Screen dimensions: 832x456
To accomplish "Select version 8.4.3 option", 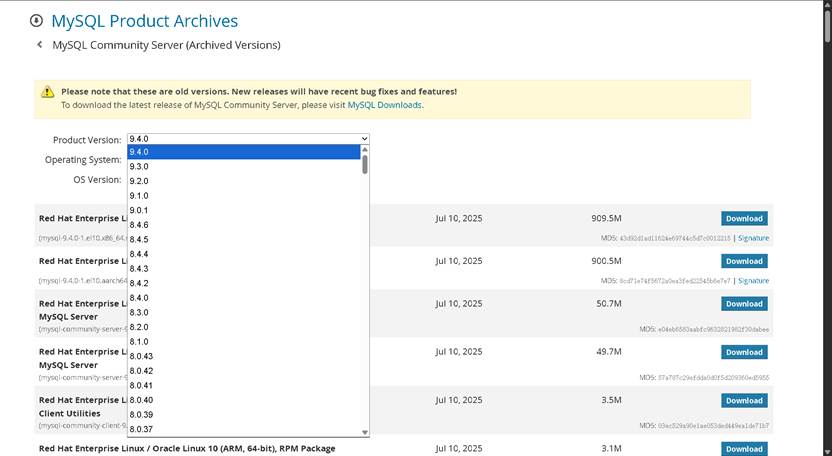I will click(244, 269).
